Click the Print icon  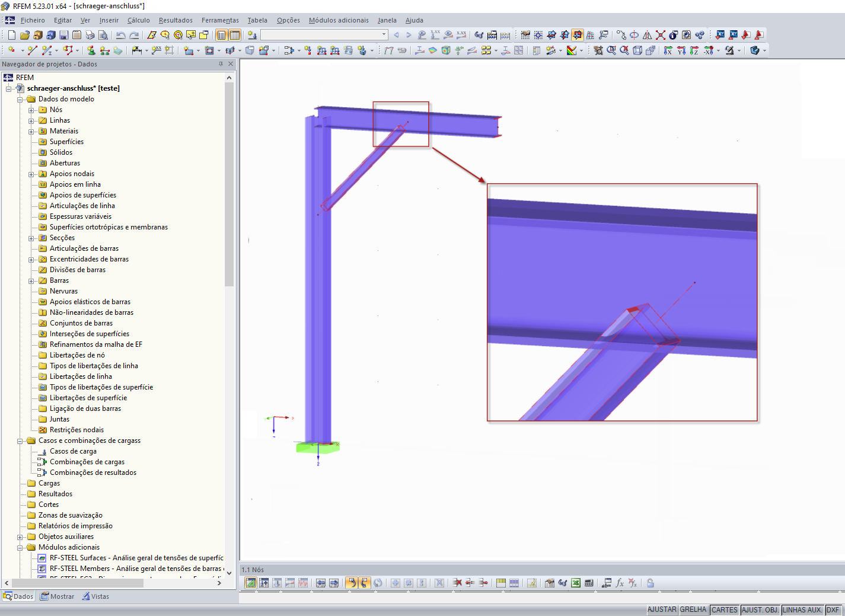click(90, 35)
